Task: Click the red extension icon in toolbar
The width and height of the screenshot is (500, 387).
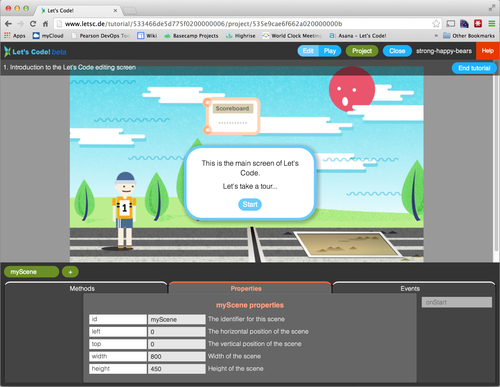Action: tap(478, 24)
